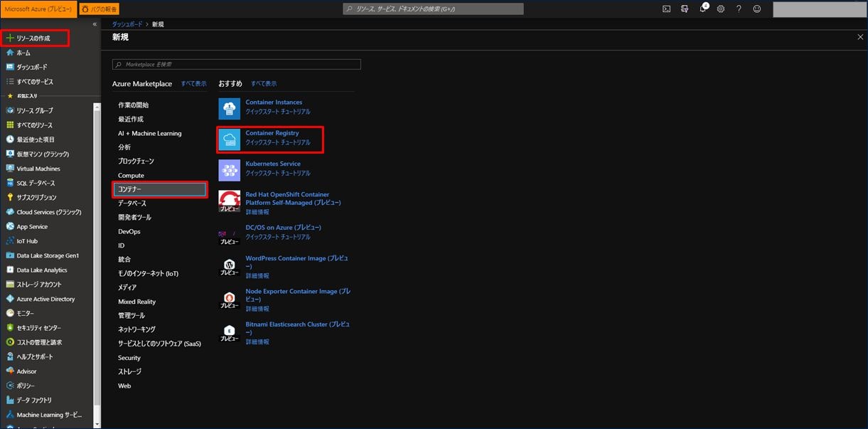Click the Bitnami Elasticsearch Cluster icon
The image size is (868, 429).
230,332
